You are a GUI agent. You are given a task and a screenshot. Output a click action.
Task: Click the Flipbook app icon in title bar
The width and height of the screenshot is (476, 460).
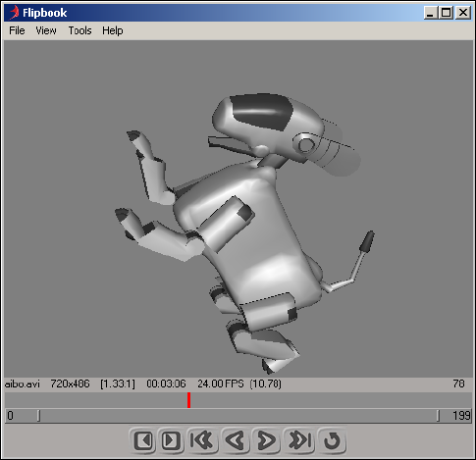point(14,13)
